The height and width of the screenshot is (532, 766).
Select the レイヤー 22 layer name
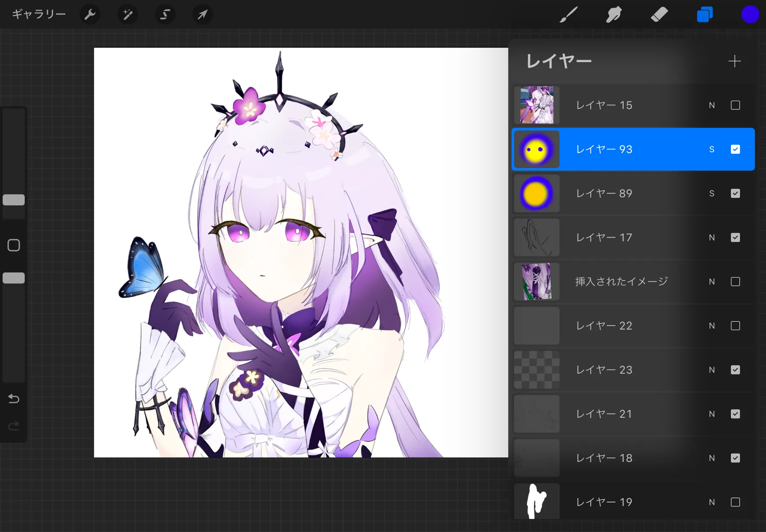pyautogui.click(x=604, y=326)
